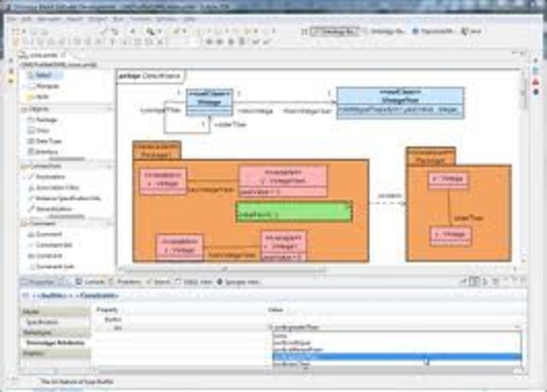Switch to the Problems tab
Image resolution: width=547 pixels, height=392 pixels.
(x=126, y=282)
